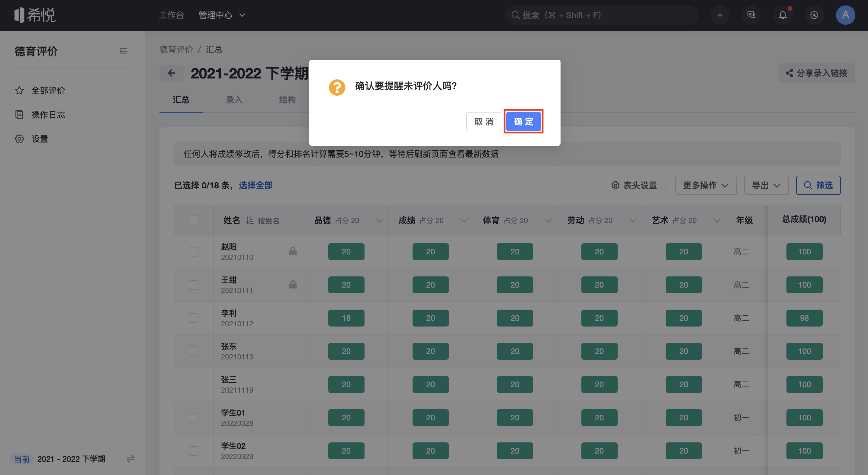868x475 pixels.
Task: Click 表头设置 button
Action: pos(634,186)
